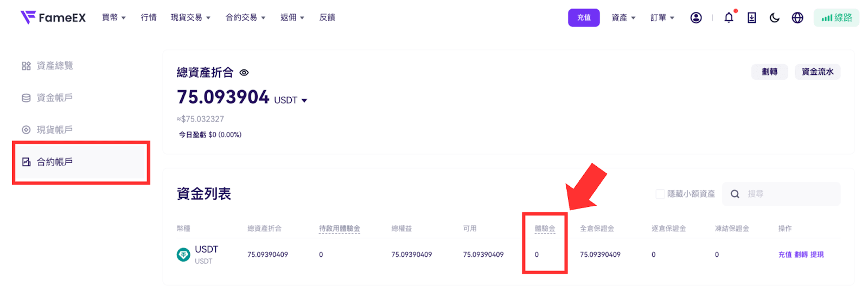868x291 pixels.
Task: Open the user profile icon
Action: (696, 18)
